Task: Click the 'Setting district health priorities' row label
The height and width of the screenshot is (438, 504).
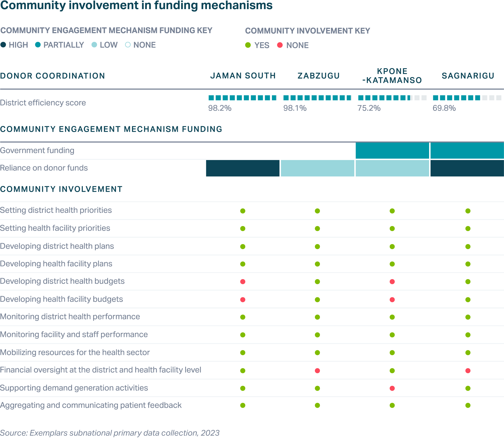Action: pyautogui.click(x=56, y=210)
